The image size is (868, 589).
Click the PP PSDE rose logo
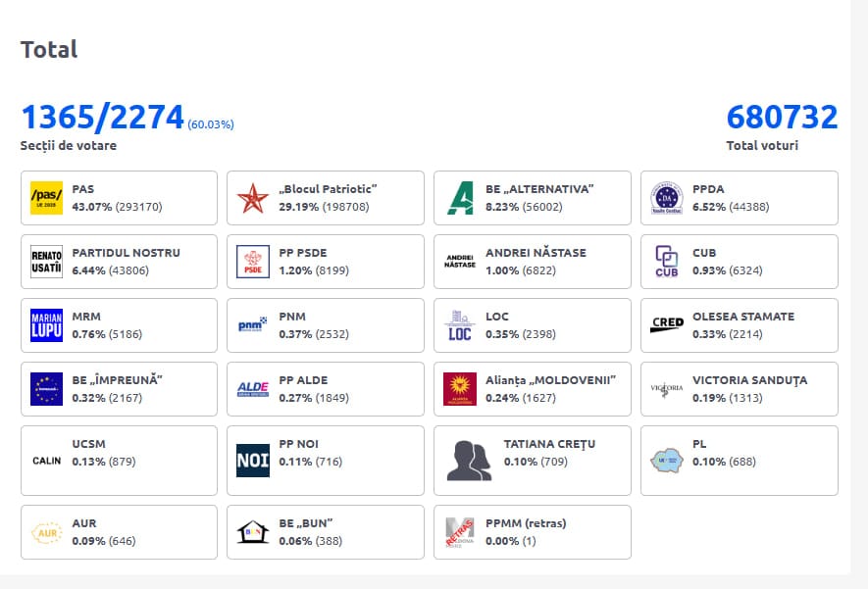[x=253, y=262]
